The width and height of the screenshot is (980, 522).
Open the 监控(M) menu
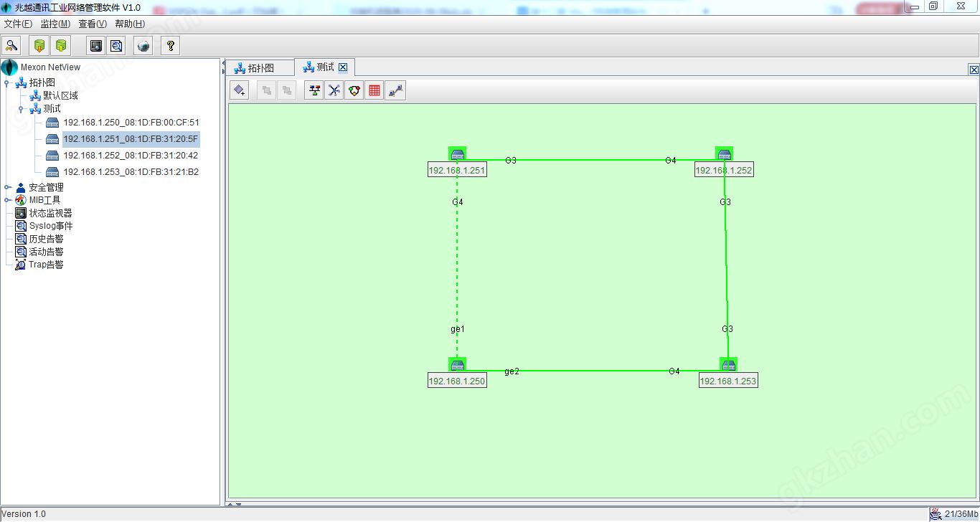(x=55, y=24)
